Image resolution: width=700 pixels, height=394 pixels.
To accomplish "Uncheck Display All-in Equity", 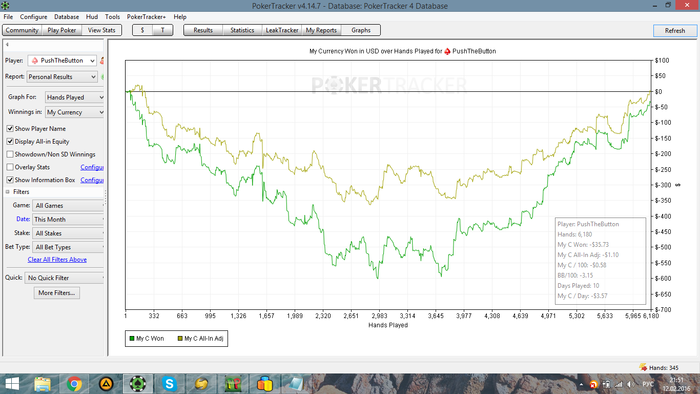I will pyautogui.click(x=10, y=141).
